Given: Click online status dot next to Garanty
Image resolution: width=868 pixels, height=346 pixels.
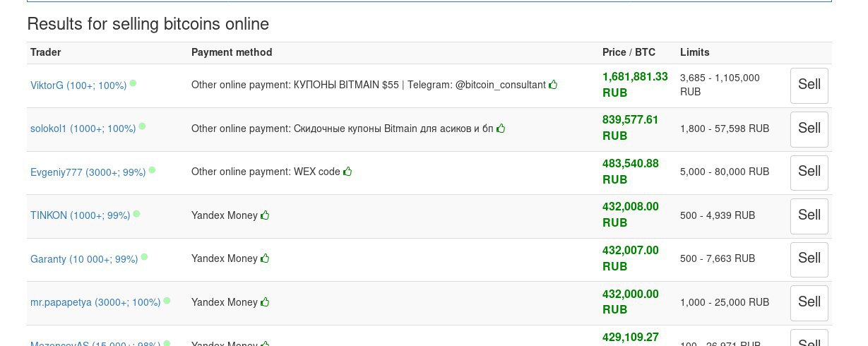Looking at the screenshot, I should (144, 257).
